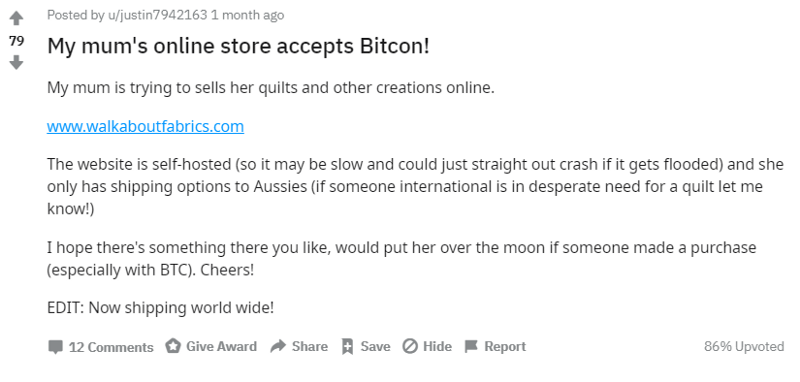Click the curved Share arrow icon
Image resolution: width=800 pixels, height=382 pixels.
278,347
